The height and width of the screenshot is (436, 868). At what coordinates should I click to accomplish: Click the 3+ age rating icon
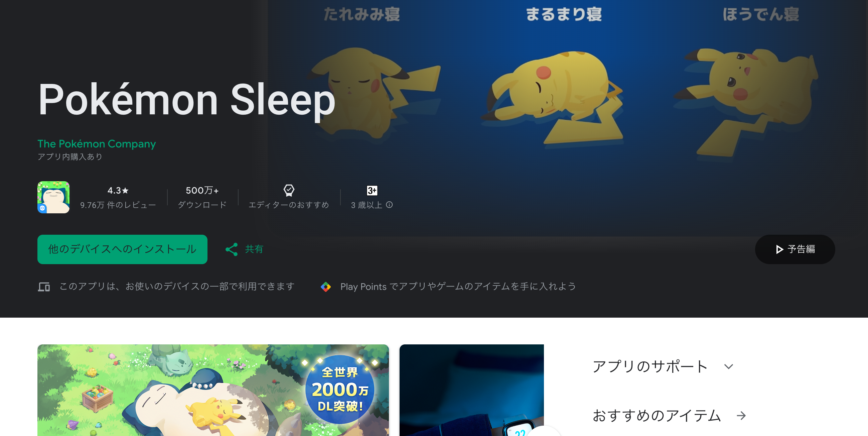point(372,191)
